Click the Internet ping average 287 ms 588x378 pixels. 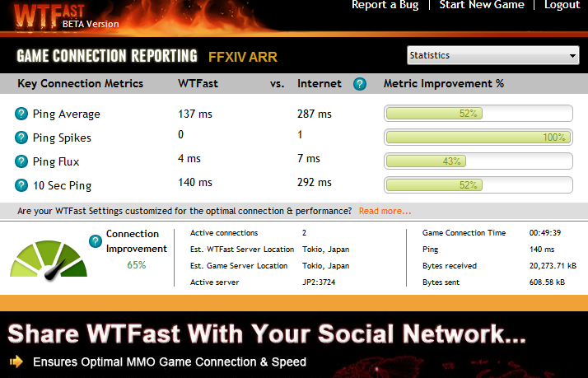pos(315,114)
